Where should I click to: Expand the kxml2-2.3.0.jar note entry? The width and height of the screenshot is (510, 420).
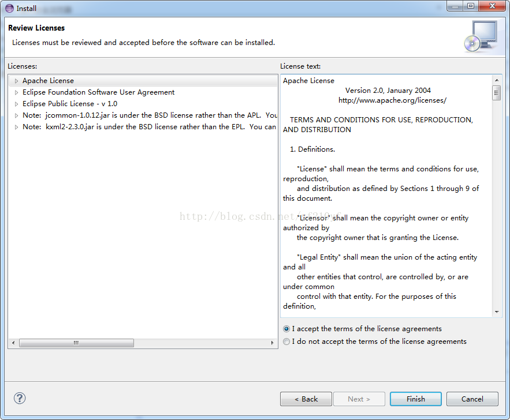tap(16, 127)
